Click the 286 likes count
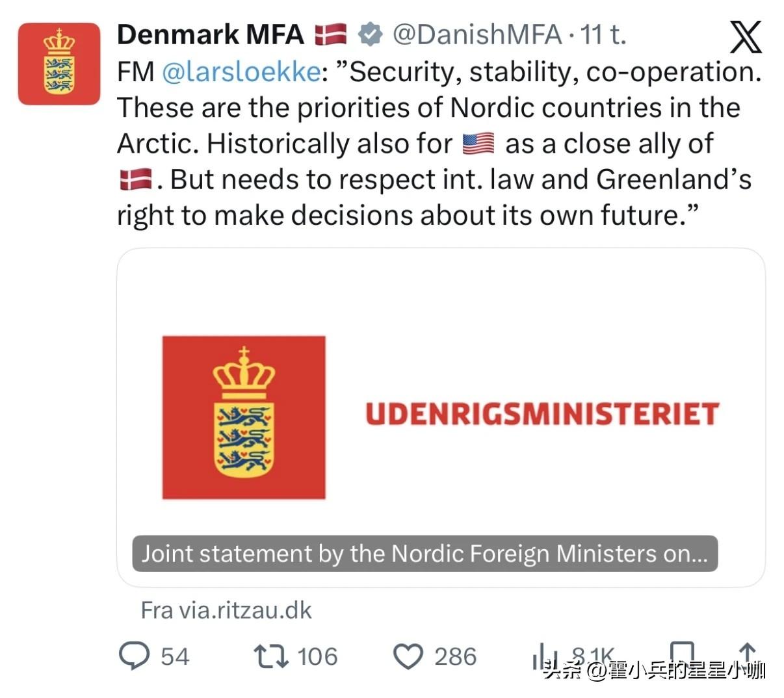The width and height of the screenshot is (784, 698). pos(455,656)
